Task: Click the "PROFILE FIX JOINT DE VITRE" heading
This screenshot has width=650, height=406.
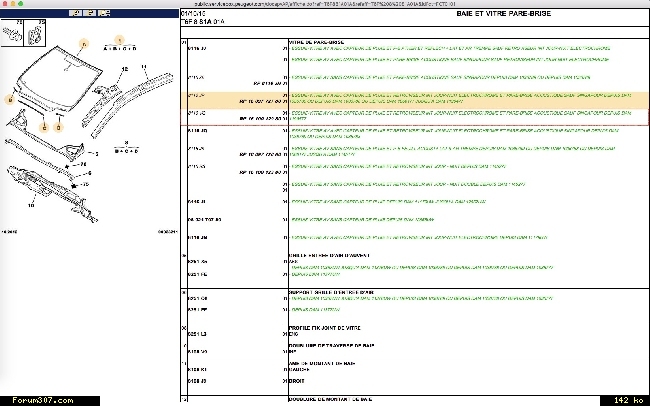Action: tap(325, 328)
